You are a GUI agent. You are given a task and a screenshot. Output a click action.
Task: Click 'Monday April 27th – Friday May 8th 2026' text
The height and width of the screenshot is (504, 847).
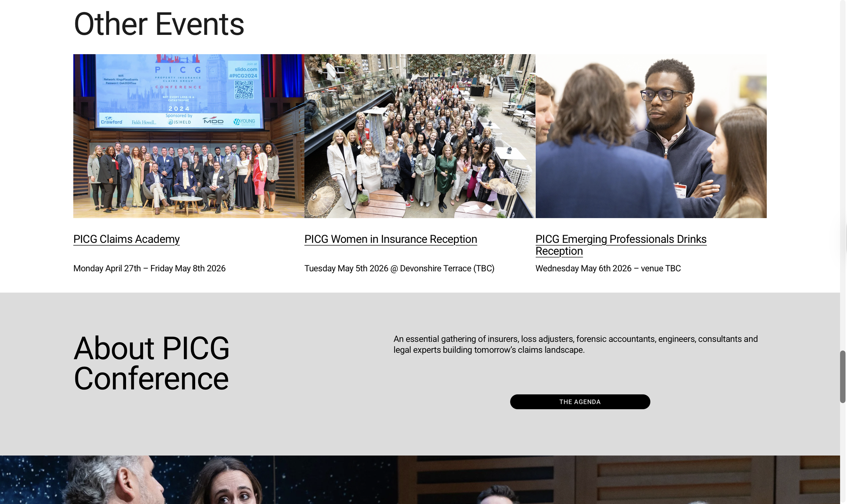click(149, 268)
